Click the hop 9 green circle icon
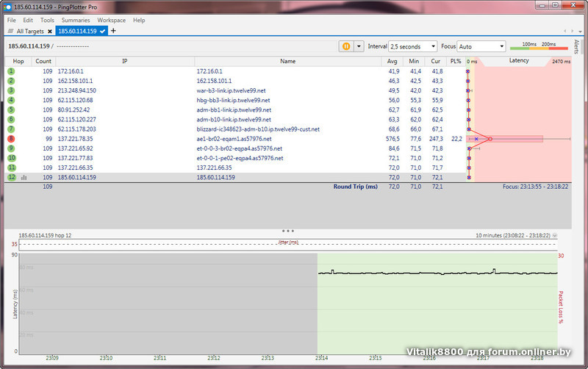This screenshot has height=369, width=588. [11, 148]
